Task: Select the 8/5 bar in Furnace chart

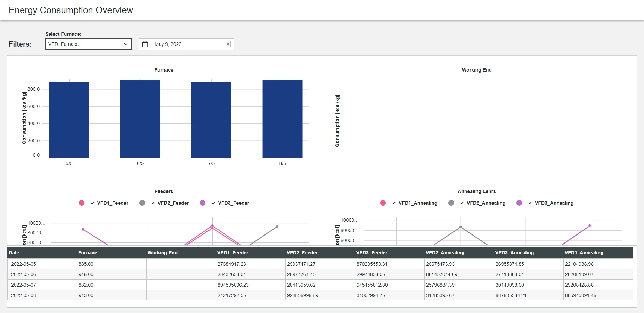Action: point(283,118)
